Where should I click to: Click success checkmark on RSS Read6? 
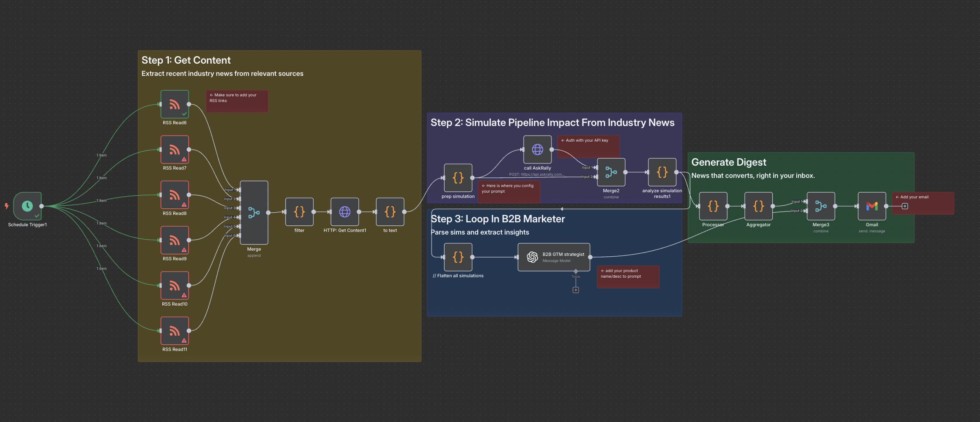185,114
